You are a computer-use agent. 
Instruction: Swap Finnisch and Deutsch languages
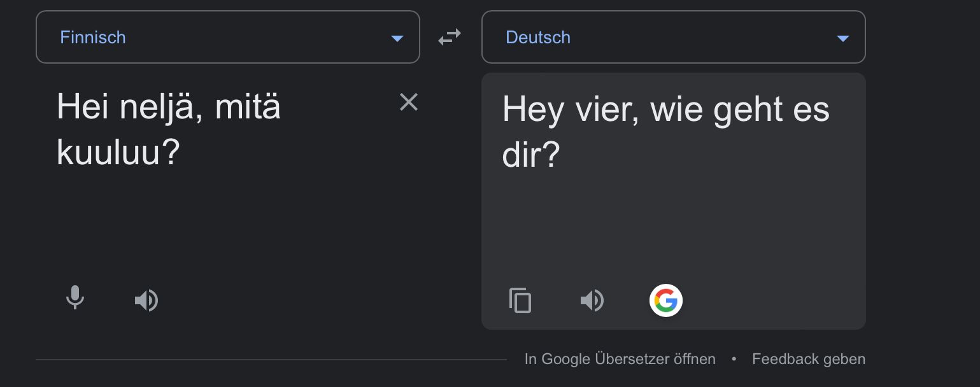pos(450,38)
